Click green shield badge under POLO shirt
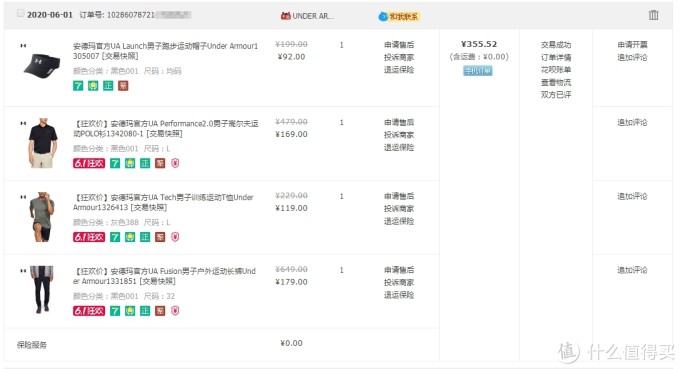This screenshot has height=369, width=680. pos(130,163)
